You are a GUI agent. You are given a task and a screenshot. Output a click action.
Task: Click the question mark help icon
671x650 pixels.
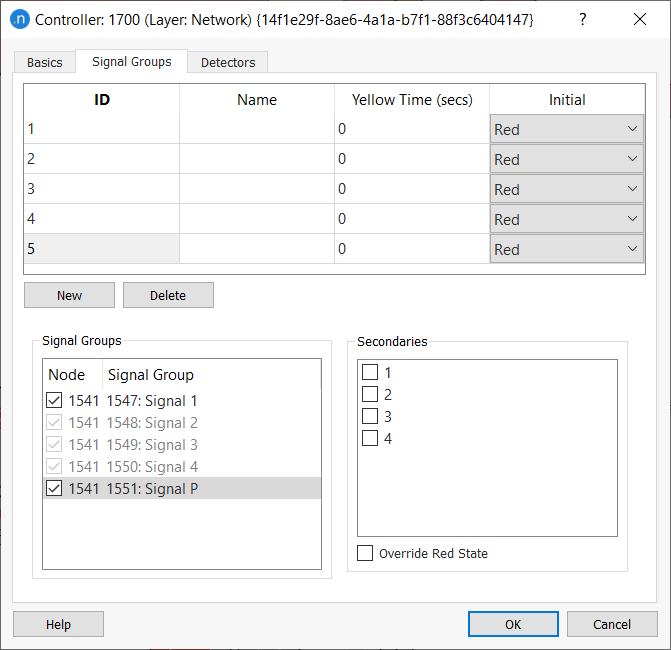583,19
